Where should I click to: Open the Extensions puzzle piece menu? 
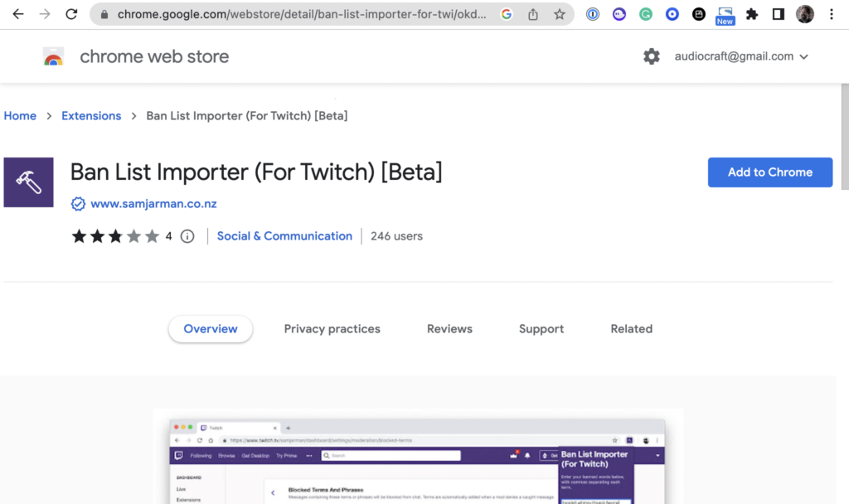pyautogui.click(x=751, y=15)
